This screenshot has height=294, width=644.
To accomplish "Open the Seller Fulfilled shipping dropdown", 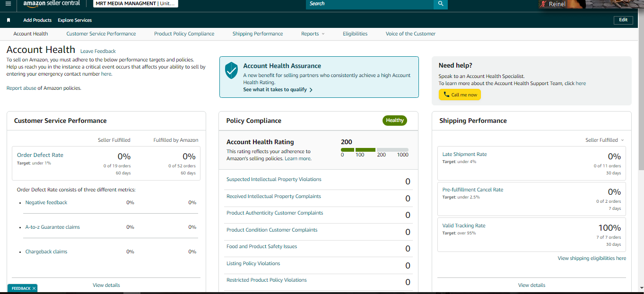I will (605, 140).
